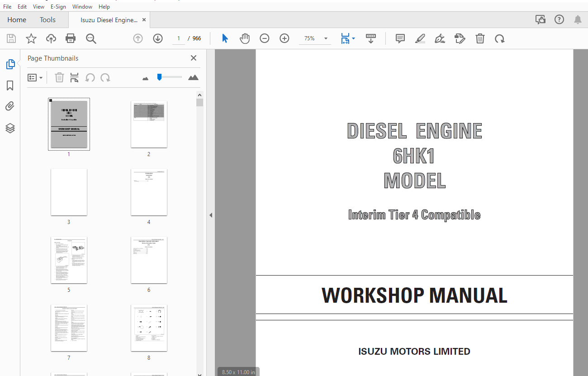Viewport: 588px width, 376px height.
Task: Click the enlarge thumbnail size icon
Action: tap(193, 77)
